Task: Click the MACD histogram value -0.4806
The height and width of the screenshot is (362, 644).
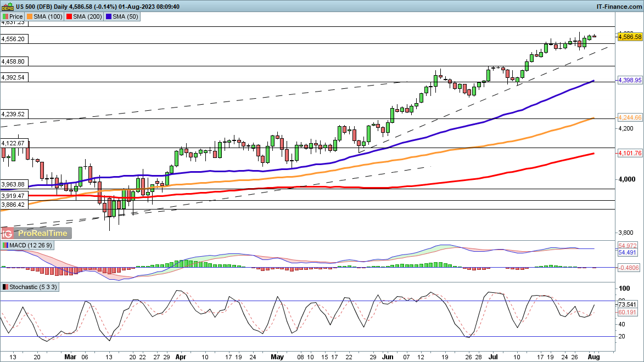Action: 629,268
